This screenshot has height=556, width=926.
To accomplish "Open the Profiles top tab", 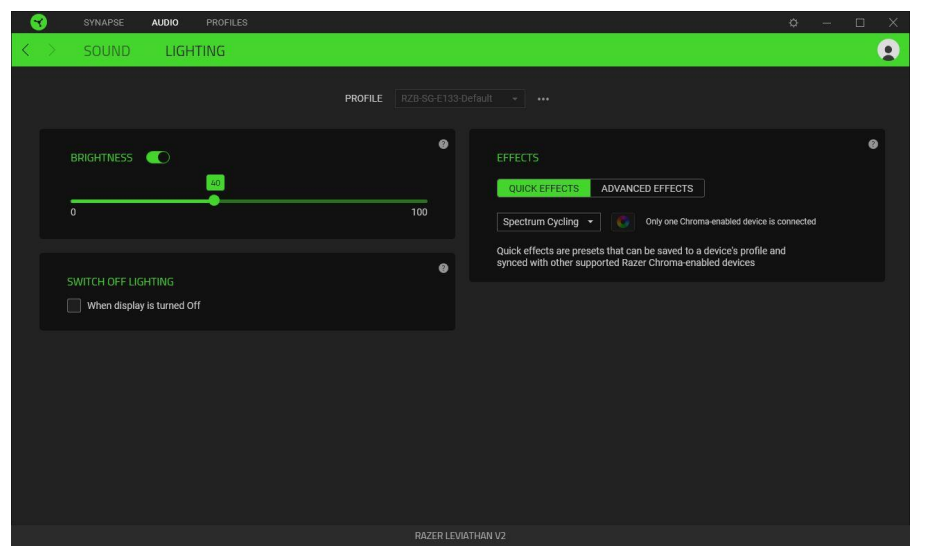I will (x=226, y=22).
